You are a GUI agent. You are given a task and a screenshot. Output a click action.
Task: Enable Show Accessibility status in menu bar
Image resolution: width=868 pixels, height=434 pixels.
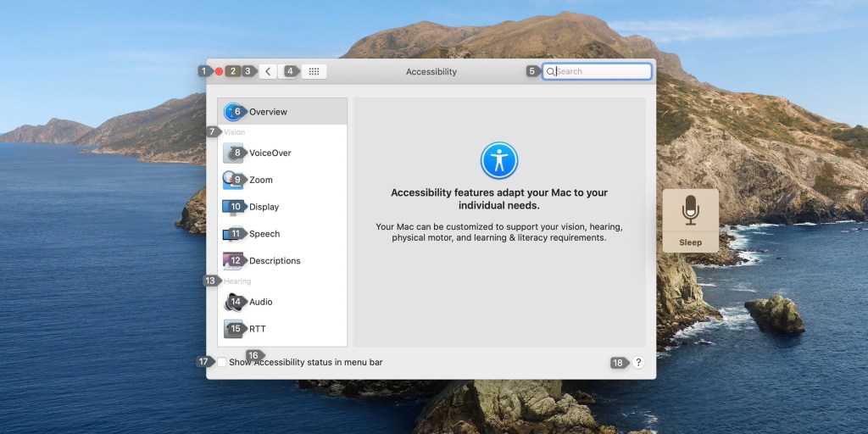[222, 362]
